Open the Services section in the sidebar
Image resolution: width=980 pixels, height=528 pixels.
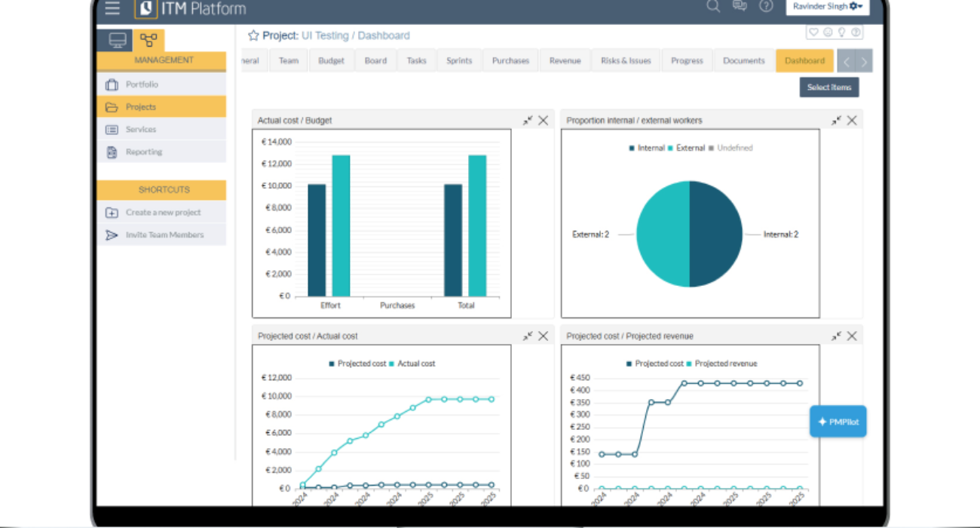pyautogui.click(x=141, y=130)
